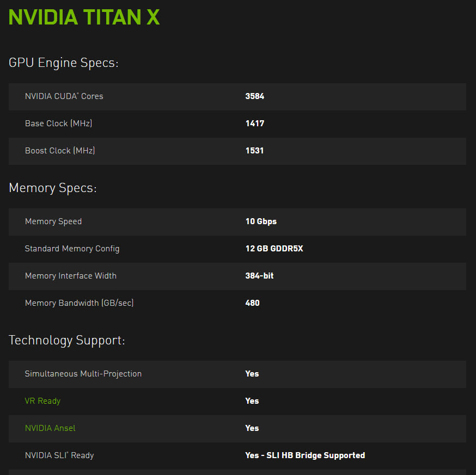Click the 12 GB GDDR5X value
The width and height of the screenshot is (476, 475).
274,249
